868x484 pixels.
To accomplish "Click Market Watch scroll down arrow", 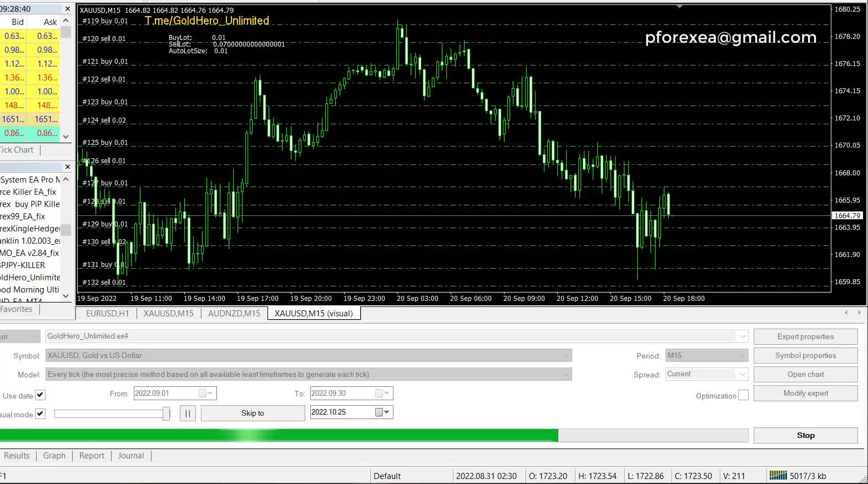I will pos(66,136).
